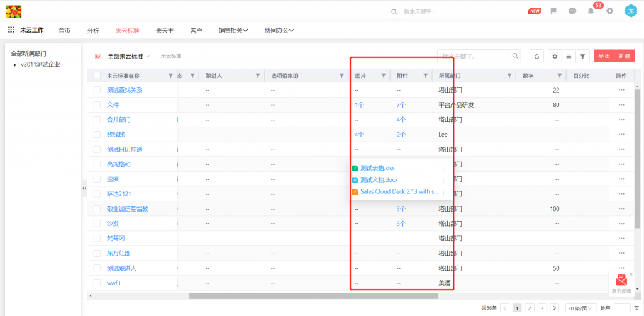
Task: Switch to the 客户 tab
Action: (196, 30)
